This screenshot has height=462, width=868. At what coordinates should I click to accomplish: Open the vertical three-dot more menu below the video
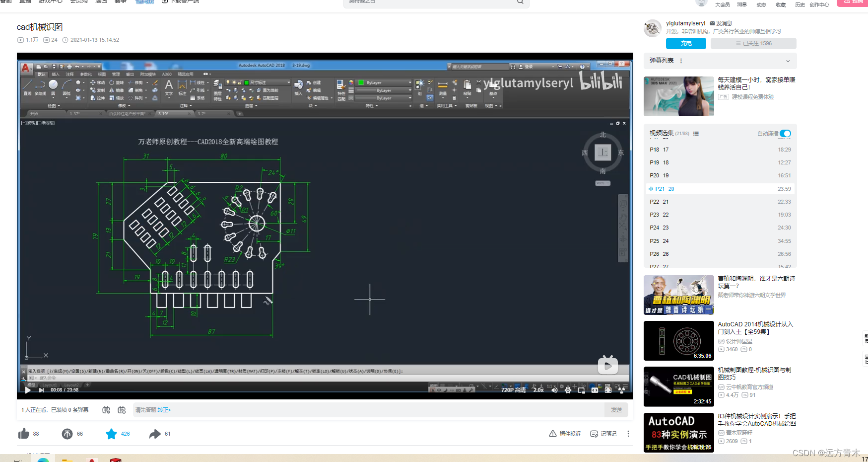(628, 434)
